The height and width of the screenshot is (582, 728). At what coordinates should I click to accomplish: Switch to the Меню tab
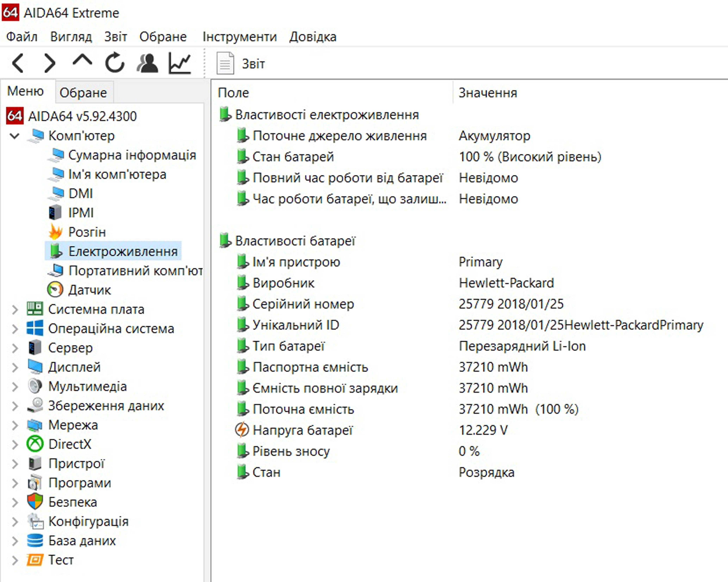pos(26,91)
